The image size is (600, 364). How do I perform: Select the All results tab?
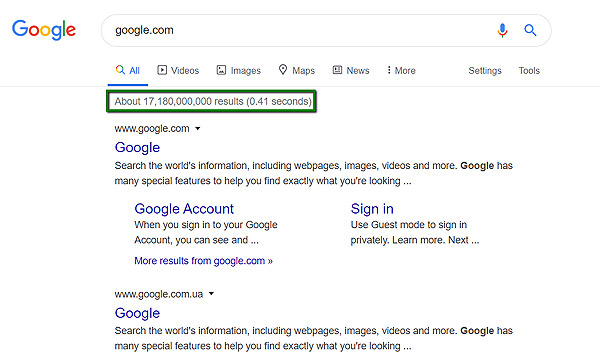tap(128, 70)
